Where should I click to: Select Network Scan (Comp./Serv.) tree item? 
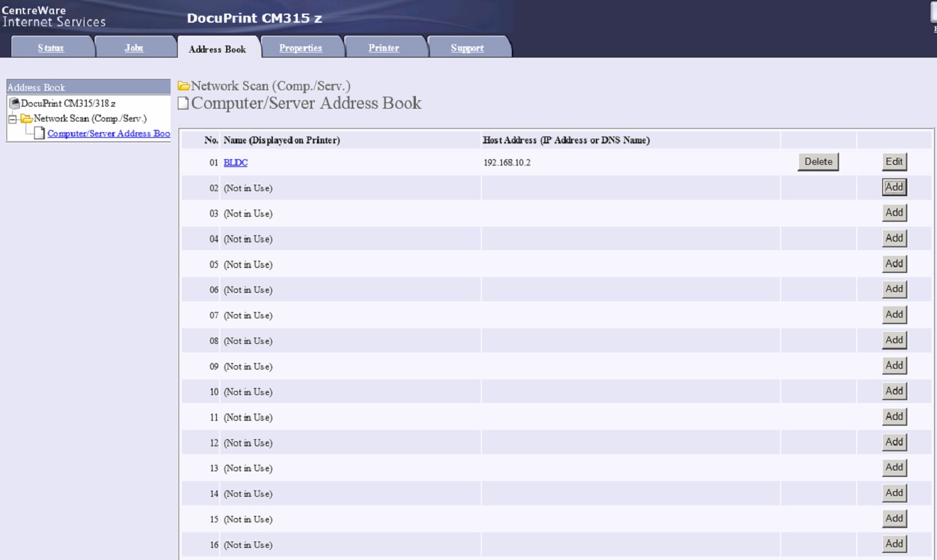pyautogui.click(x=90, y=119)
